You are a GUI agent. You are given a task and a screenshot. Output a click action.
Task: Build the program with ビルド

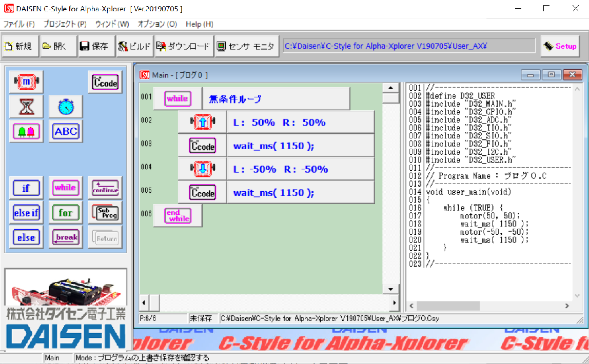[x=135, y=46]
